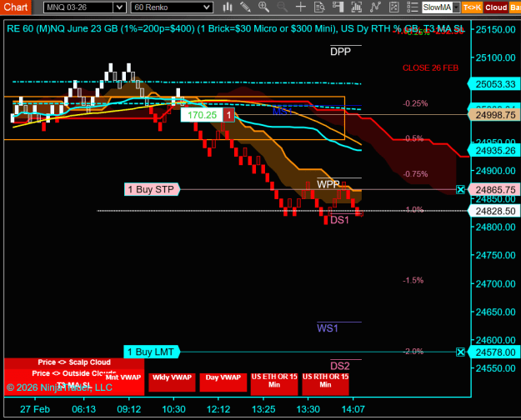Screen dimensions: 521x420
Task: Click the Day VWAP indicator button
Action: [223, 382]
